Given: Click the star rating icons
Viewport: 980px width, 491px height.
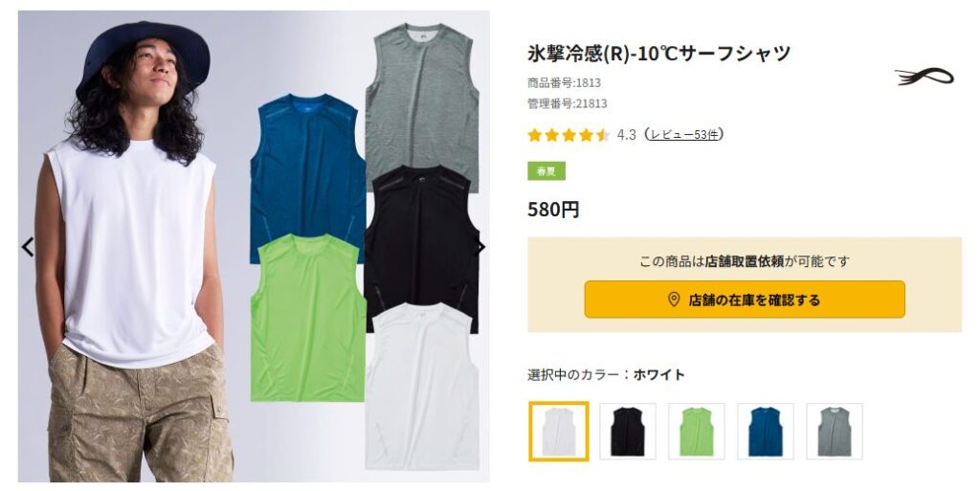Looking at the screenshot, I should click(568, 135).
